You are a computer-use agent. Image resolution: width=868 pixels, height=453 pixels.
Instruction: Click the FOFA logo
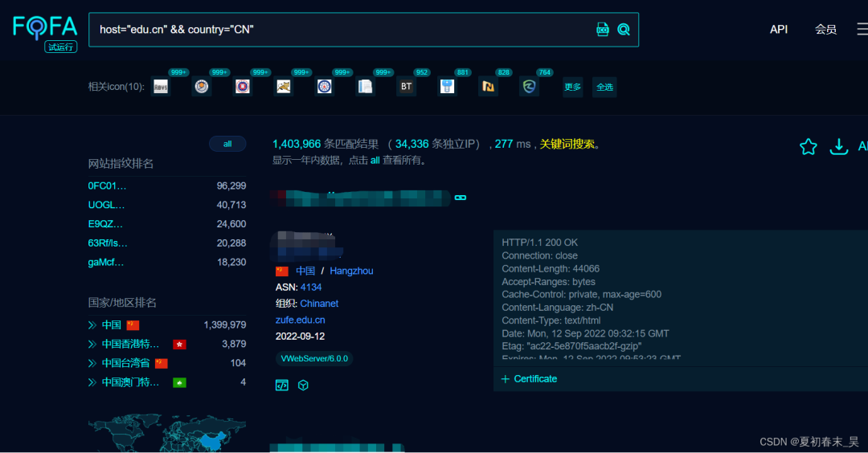(x=45, y=27)
